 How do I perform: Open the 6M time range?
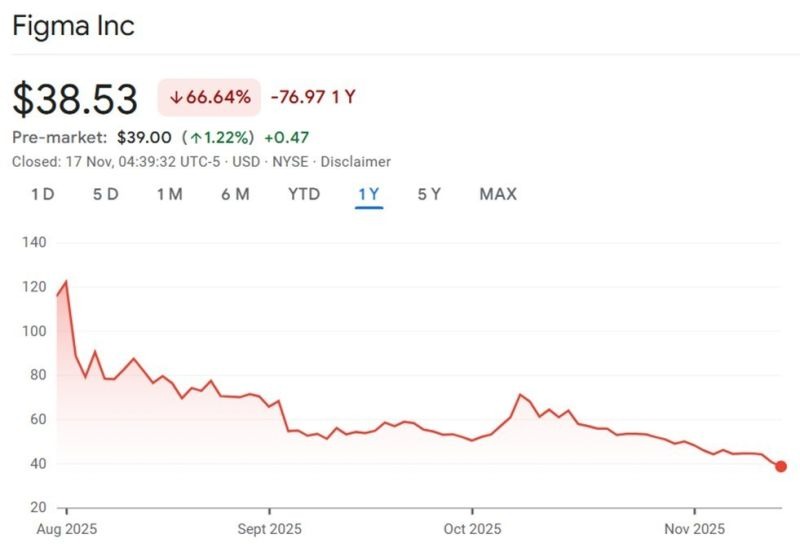click(x=235, y=194)
